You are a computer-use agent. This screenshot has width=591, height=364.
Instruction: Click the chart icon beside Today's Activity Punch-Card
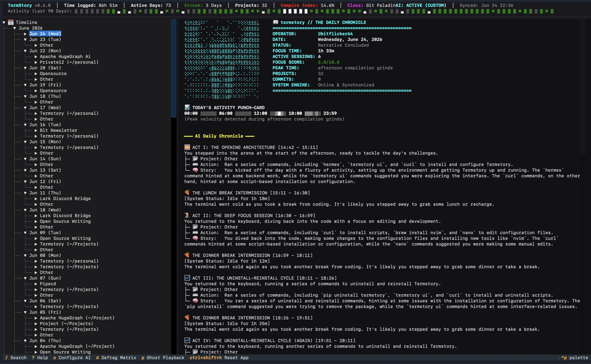point(187,107)
